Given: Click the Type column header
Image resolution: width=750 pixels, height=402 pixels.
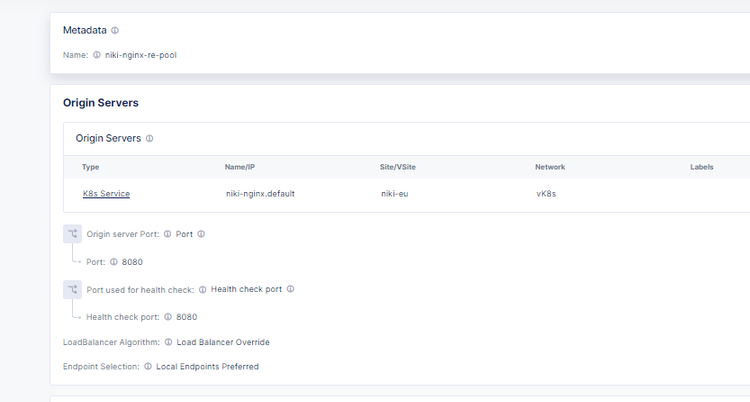Looking at the screenshot, I should click(91, 167).
